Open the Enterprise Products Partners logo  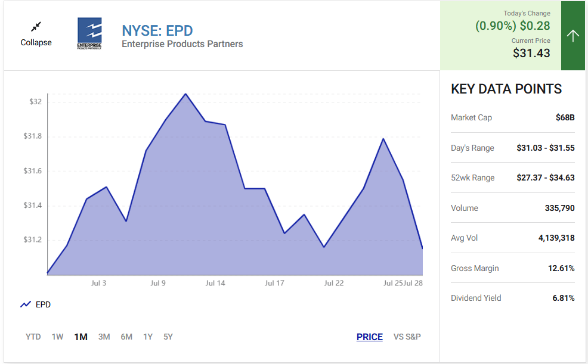coord(89,33)
